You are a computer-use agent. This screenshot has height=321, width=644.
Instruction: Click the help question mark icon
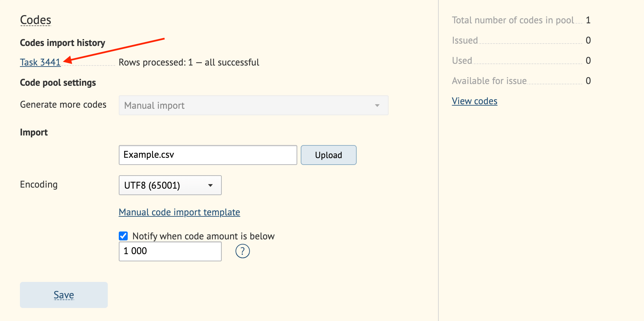[x=242, y=251]
